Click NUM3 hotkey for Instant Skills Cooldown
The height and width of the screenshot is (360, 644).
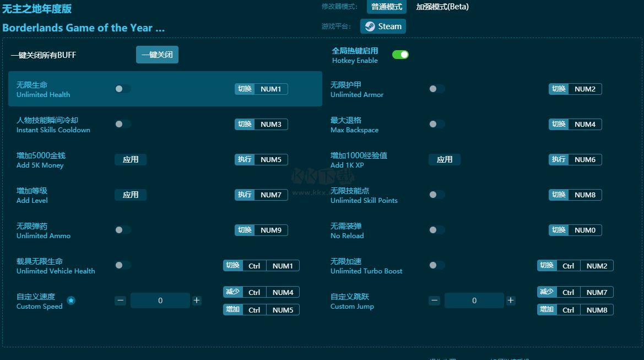pyautogui.click(x=261, y=125)
